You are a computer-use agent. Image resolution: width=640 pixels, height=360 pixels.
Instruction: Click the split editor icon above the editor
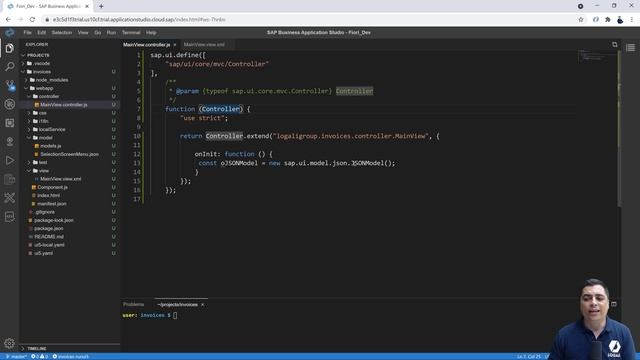point(615,44)
